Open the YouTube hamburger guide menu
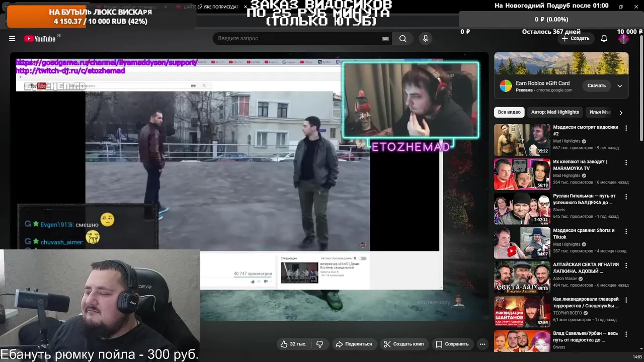644x362 pixels. [x=12, y=39]
